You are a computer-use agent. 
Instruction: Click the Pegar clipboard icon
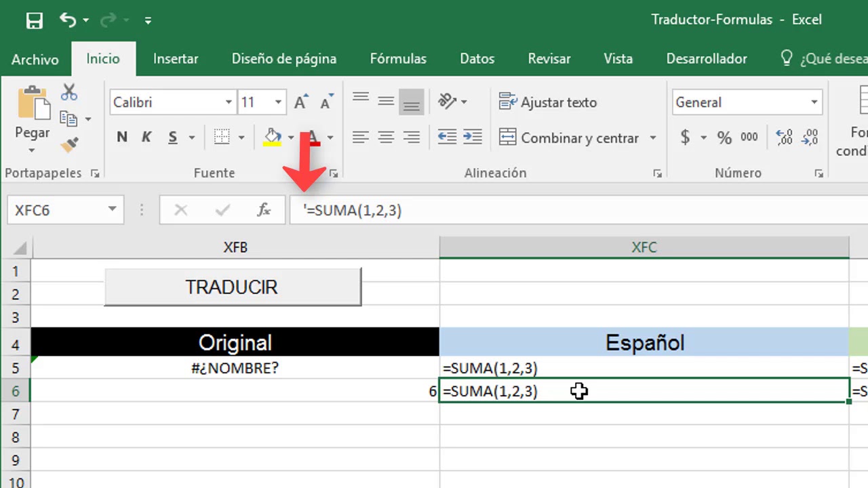pos(33,103)
